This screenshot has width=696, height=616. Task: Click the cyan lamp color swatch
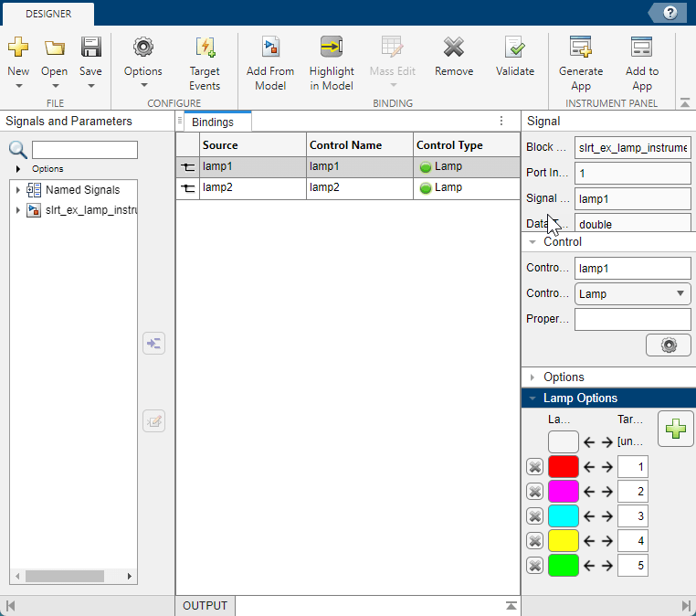(563, 516)
